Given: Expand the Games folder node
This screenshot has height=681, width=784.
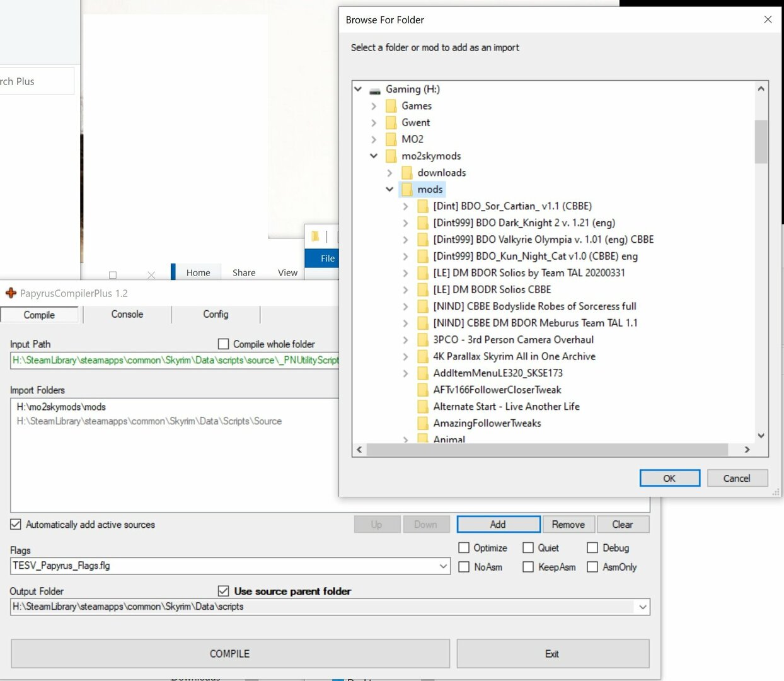Looking at the screenshot, I should [374, 106].
